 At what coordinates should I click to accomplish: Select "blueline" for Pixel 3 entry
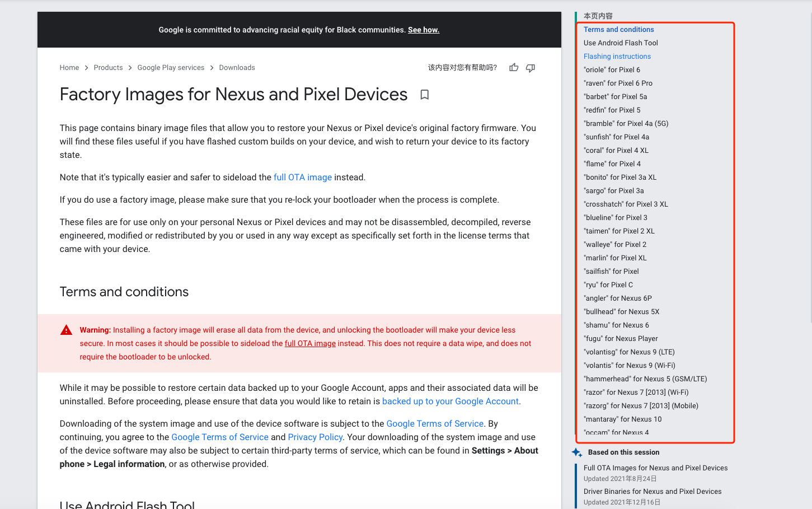(615, 218)
